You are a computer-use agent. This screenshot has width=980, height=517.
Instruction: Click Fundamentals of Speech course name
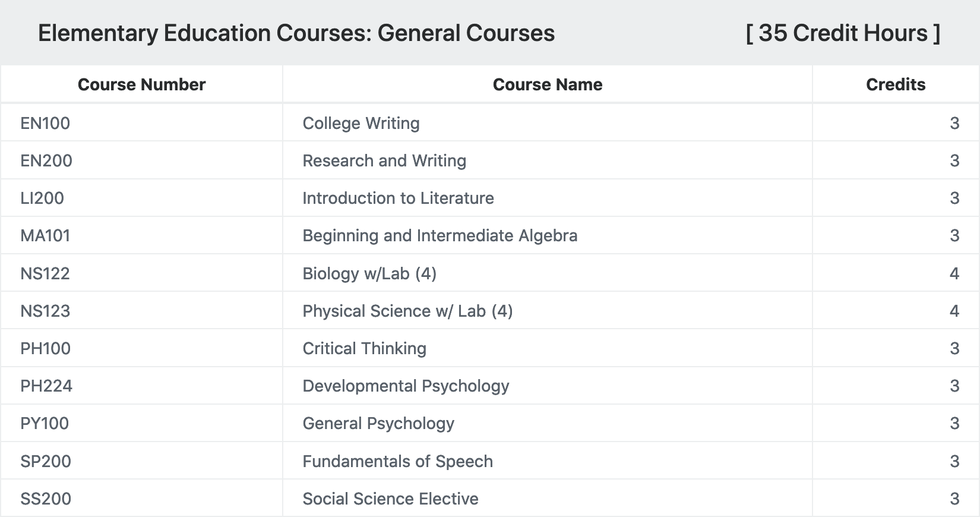[398, 461]
